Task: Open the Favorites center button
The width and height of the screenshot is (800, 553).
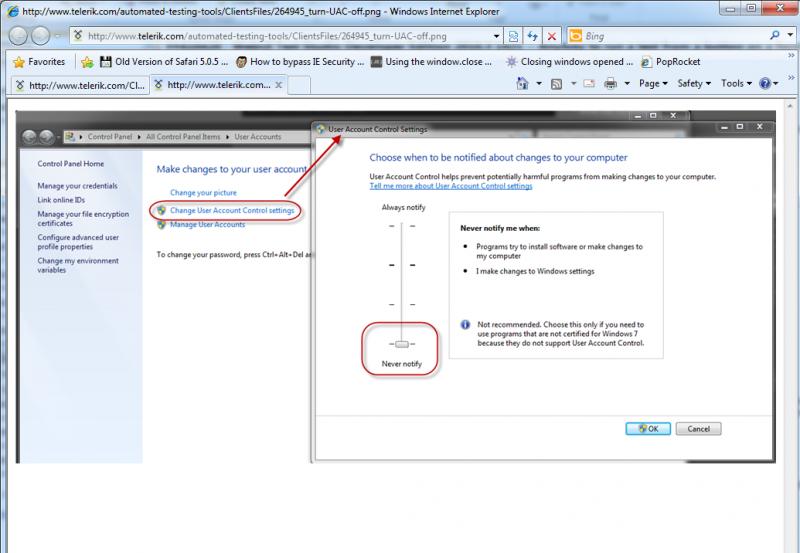Action: (x=40, y=62)
